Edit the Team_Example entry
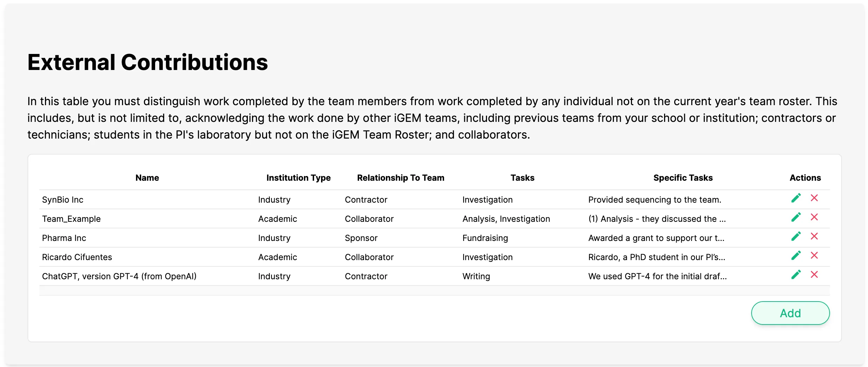The height and width of the screenshot is (367, 868). coord(796,217)
